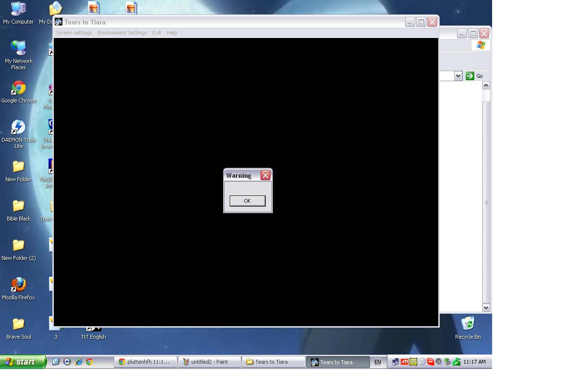This screenshot has height=392, width=569.
Task: Click Go button in background Explorer window
Action: (475, 76)
